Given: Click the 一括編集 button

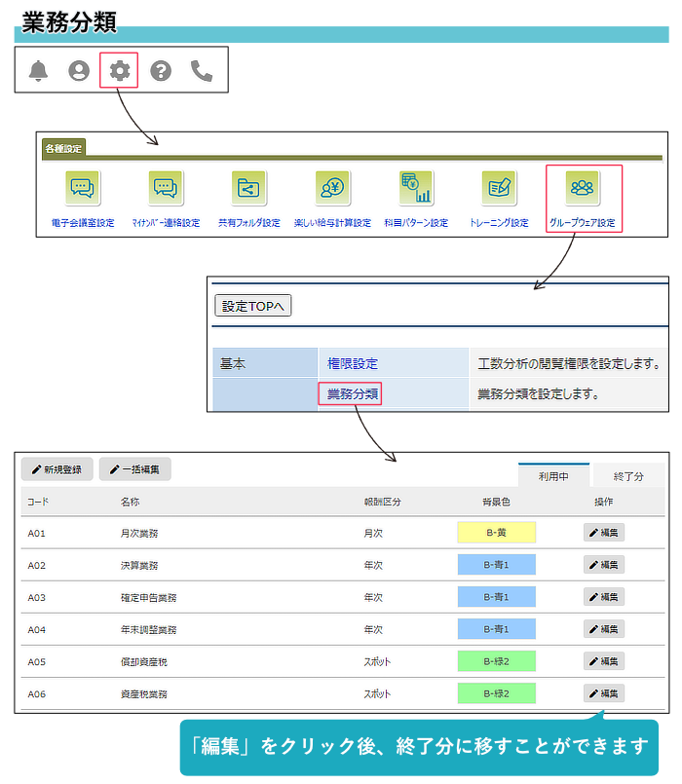Looking at the screenshot, I should [134, 469].
